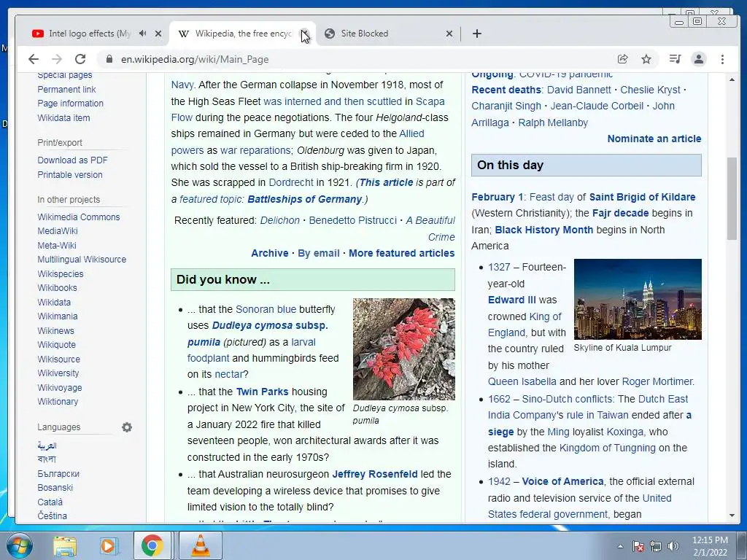Click the Twin Parks link
747x560 pixels.
(x=262, y=392)
